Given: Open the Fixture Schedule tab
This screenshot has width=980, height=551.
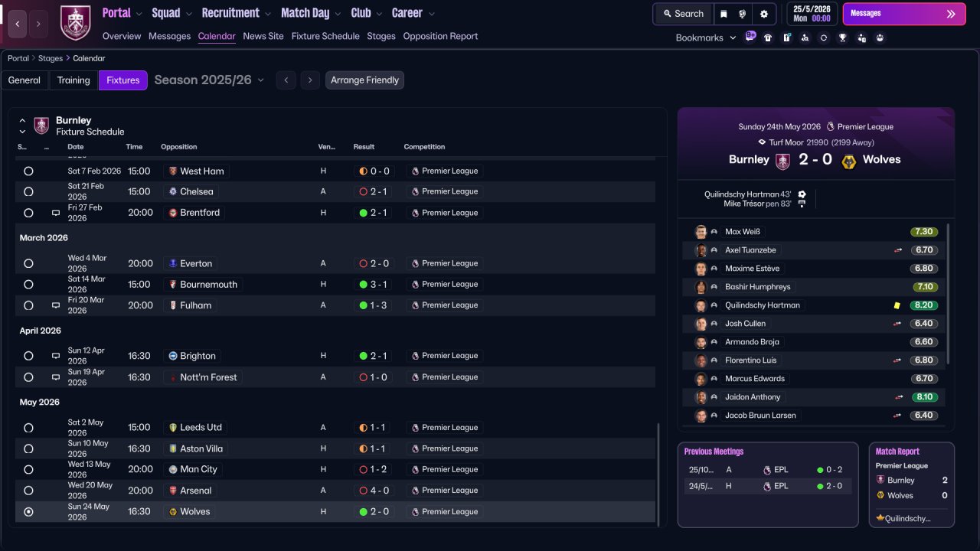Looking at the screenshot, I should tap(325, 36).
